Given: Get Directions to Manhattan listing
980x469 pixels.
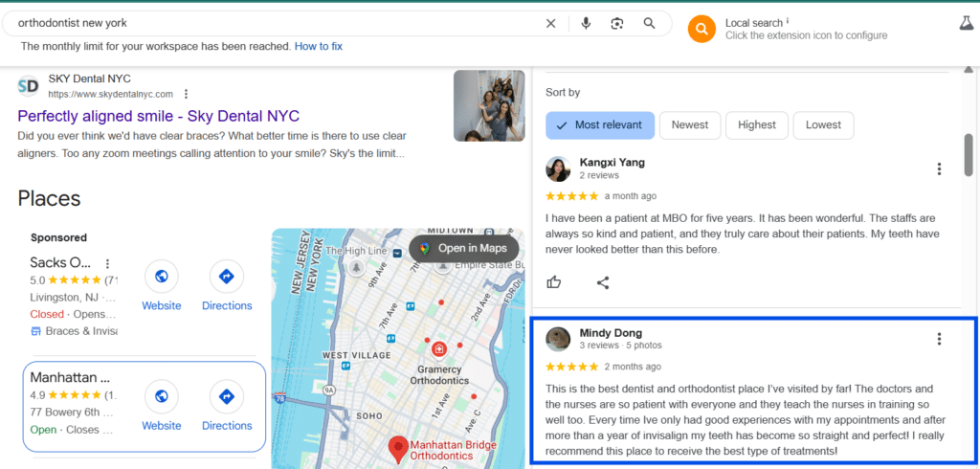Looking at the screenshot, I should click(227, 406).
